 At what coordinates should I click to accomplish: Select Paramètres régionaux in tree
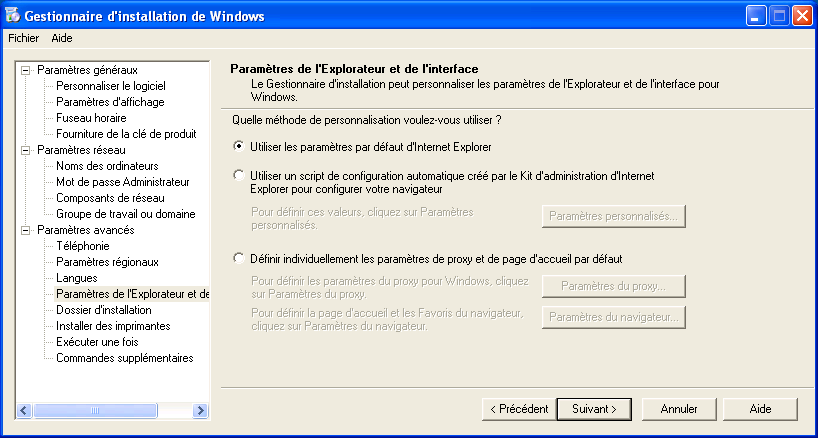pos(107,262)
